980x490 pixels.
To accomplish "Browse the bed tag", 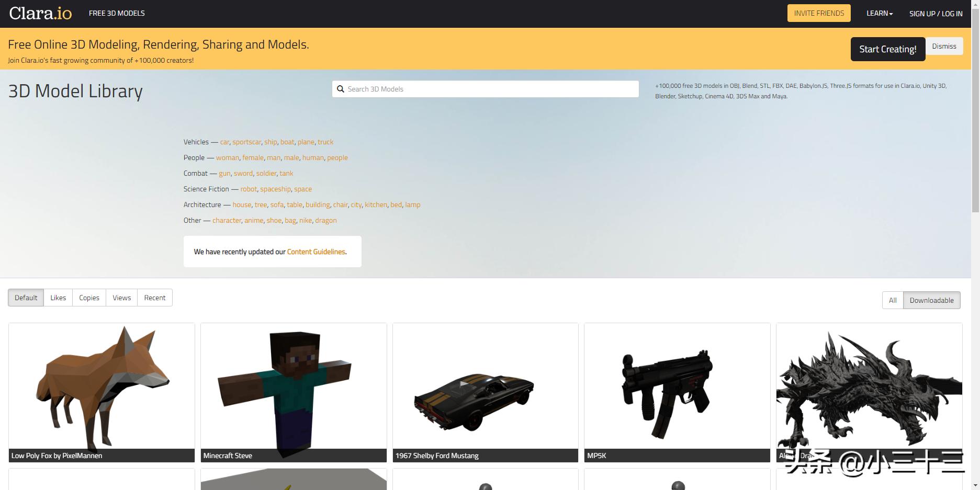I will [396, 204].
